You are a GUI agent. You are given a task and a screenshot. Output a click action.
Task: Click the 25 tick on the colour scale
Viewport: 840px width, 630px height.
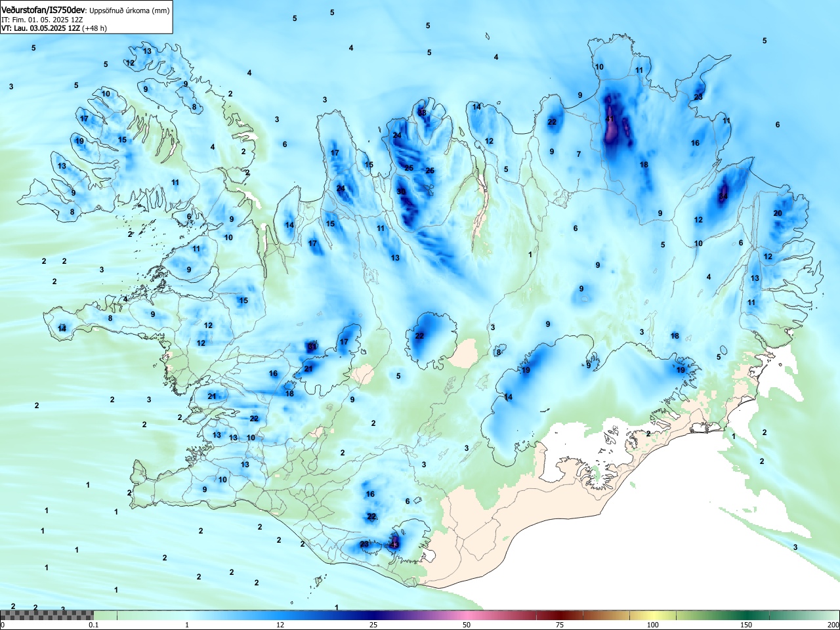coord(373,625)
